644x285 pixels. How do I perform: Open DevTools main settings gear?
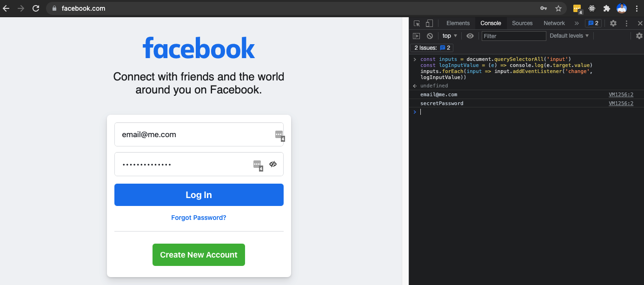(x=613, y=23)
